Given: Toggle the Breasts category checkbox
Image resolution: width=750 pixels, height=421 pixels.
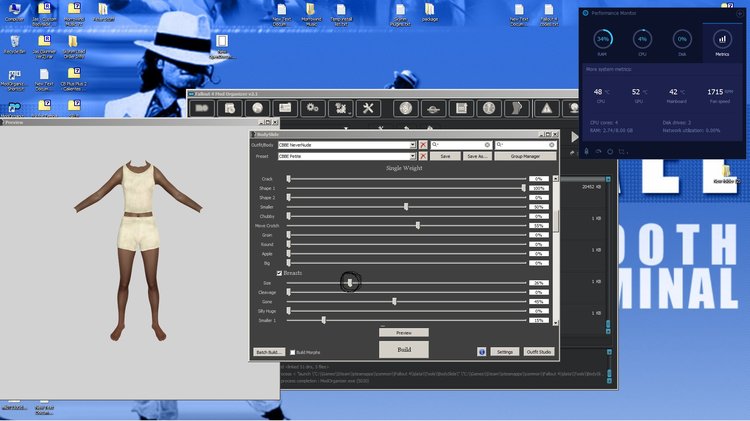Looking at the screenshot, I should (279, 273).
